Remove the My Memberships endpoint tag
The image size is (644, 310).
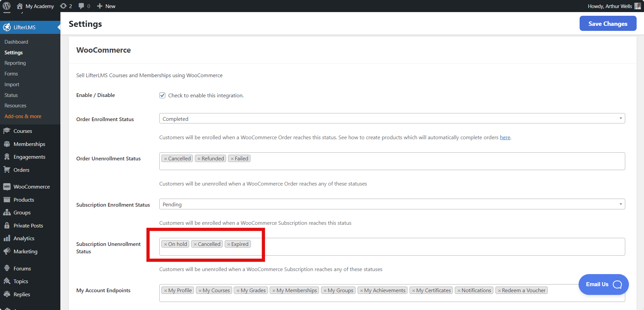click(x=274, y=291)
